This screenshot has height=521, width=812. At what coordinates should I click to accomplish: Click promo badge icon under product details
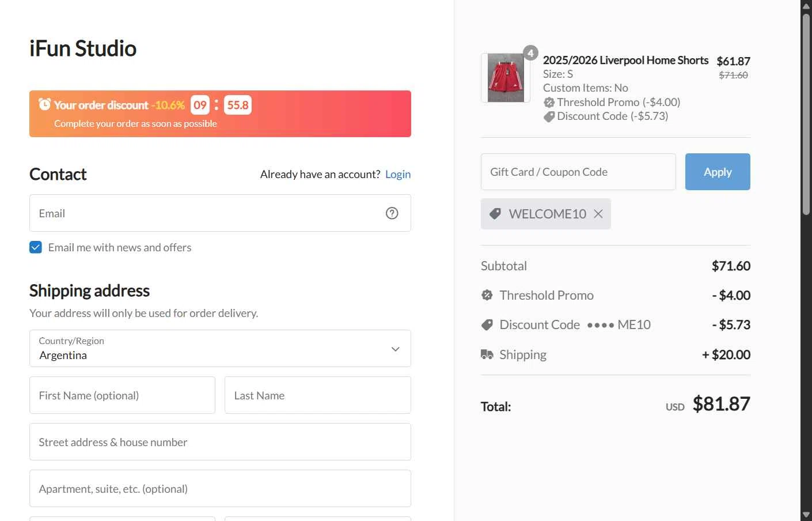coord(549,103)
